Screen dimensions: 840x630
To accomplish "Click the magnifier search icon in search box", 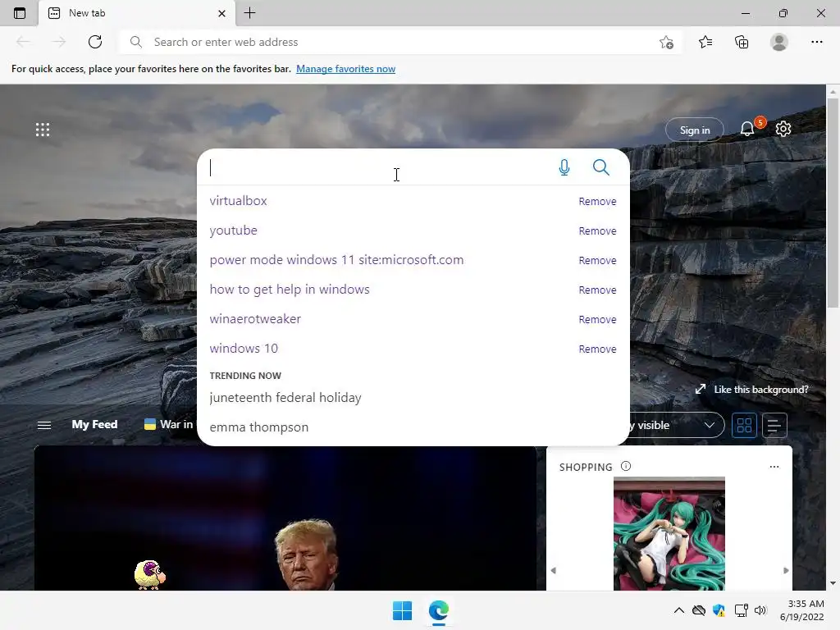I will (x=601, y=167).
